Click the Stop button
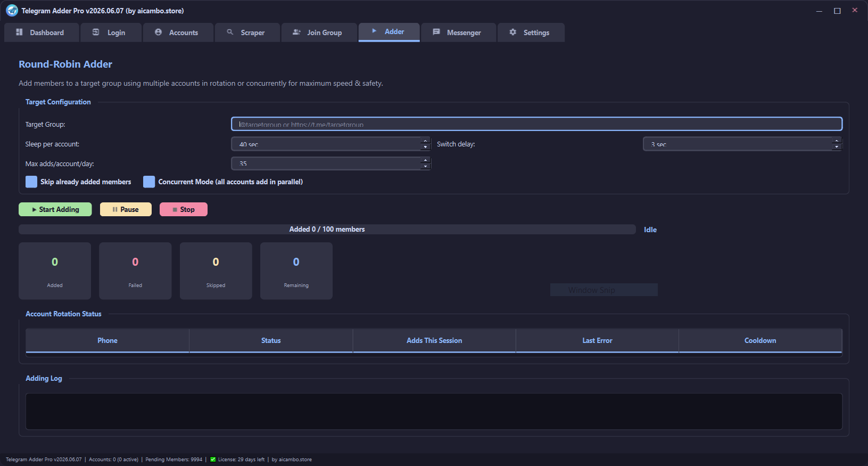Screen dimensions: 868x466 point(184,209)
